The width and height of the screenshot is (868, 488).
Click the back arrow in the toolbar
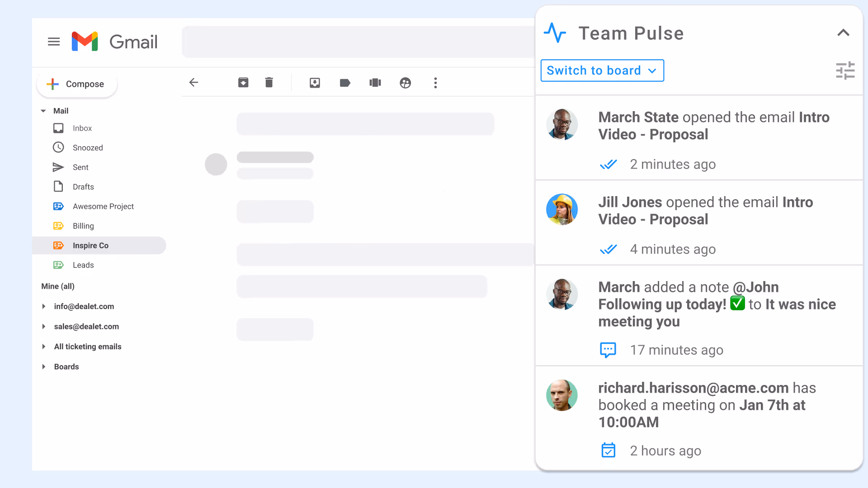pos(193,82)
